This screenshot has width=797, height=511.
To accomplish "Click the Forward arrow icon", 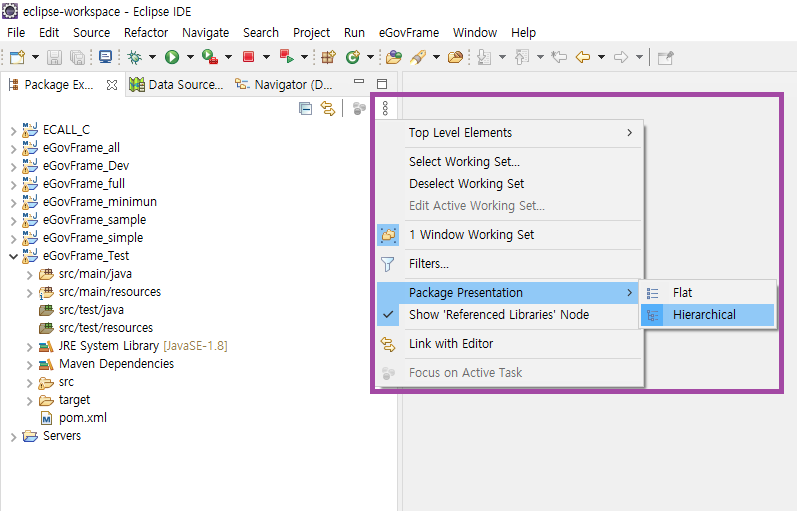I will (621, 57).
